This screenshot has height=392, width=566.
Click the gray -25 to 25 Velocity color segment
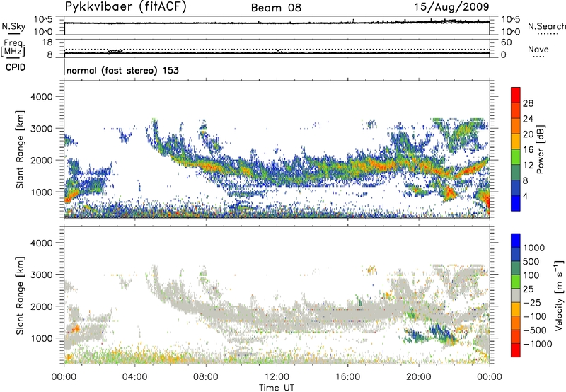pyautogui.click(x=516, y=295)
